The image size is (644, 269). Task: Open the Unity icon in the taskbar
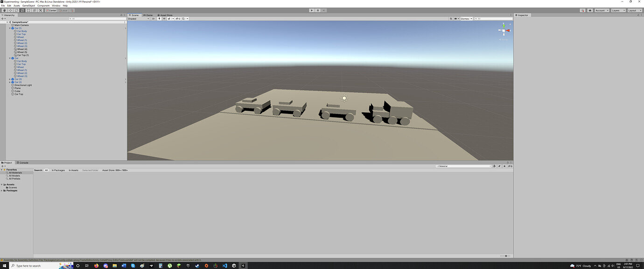click(244, 266)
